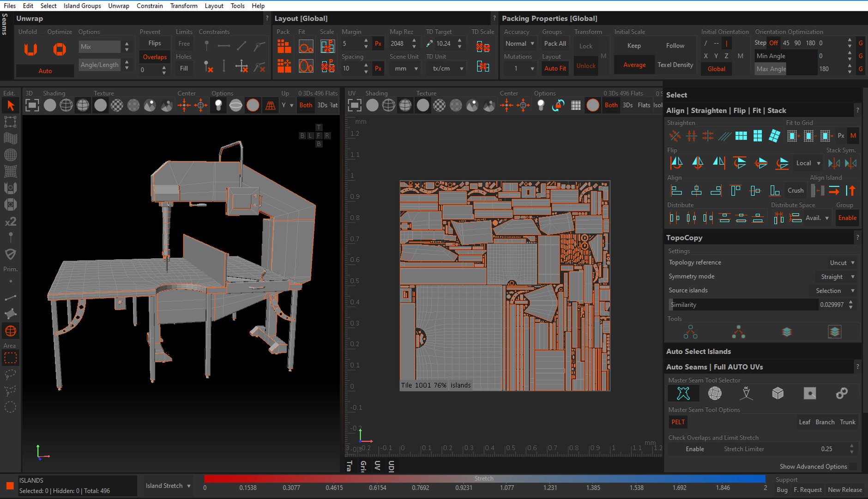
Task: Toggle the Overlaps prevent option
Action: coord(154,57)
